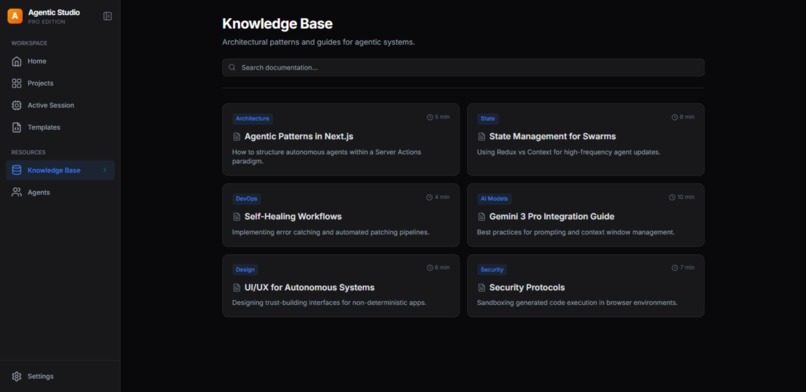
Task: Click the '10 min' read time
Action: (x=686, y=197)
